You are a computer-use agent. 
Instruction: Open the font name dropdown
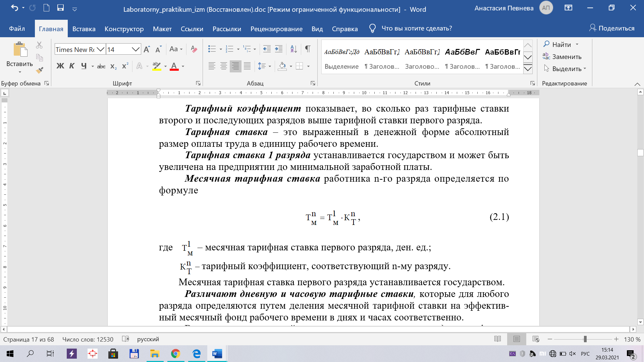coord(100,50)
